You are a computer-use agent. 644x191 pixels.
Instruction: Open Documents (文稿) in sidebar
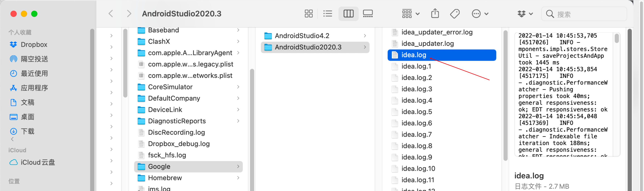click(22, 102)
